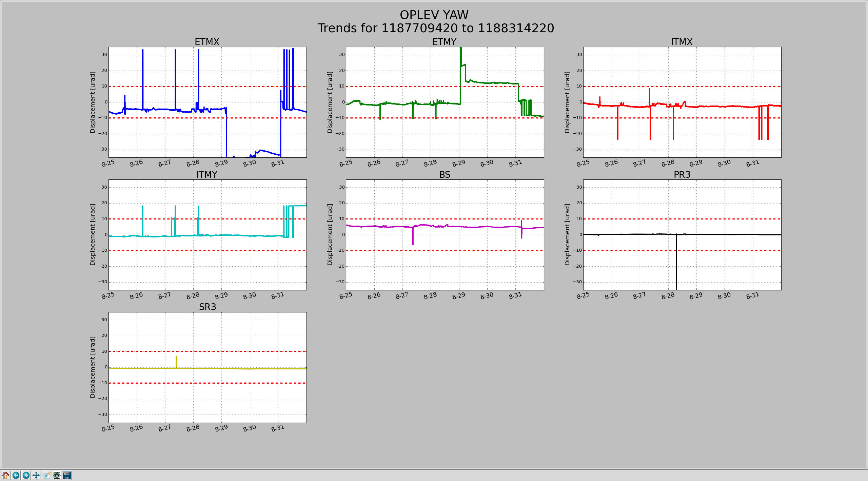The width and height of the screenshot is (868, 481).
Task: Reset the view with the Home icon
Action: tap(6, 475)
